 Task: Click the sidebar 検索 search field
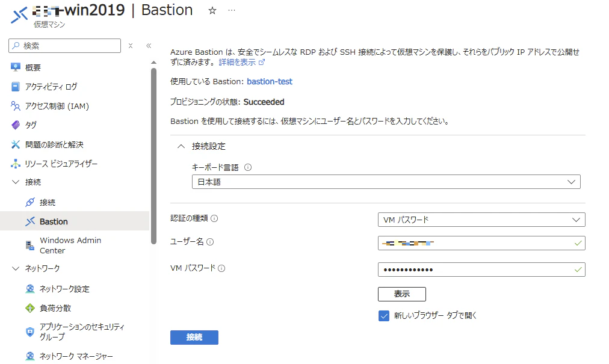pyautogui.click(x=64, y=46)
